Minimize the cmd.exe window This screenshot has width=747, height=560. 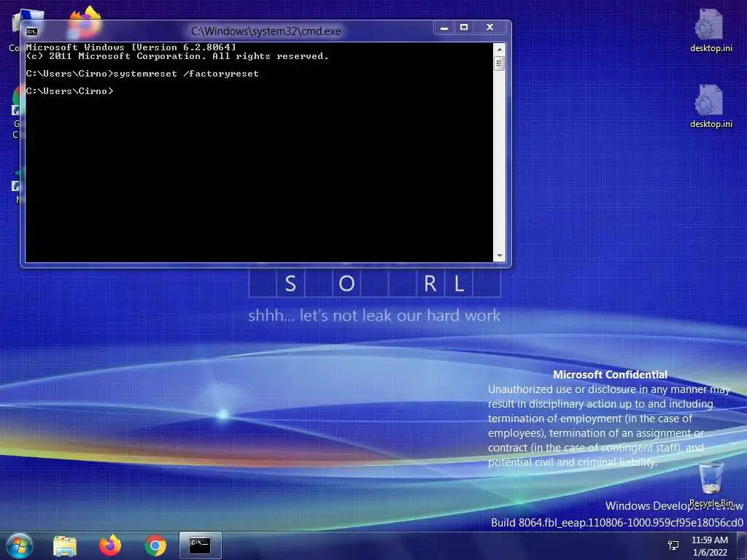(x=444, y=28)
